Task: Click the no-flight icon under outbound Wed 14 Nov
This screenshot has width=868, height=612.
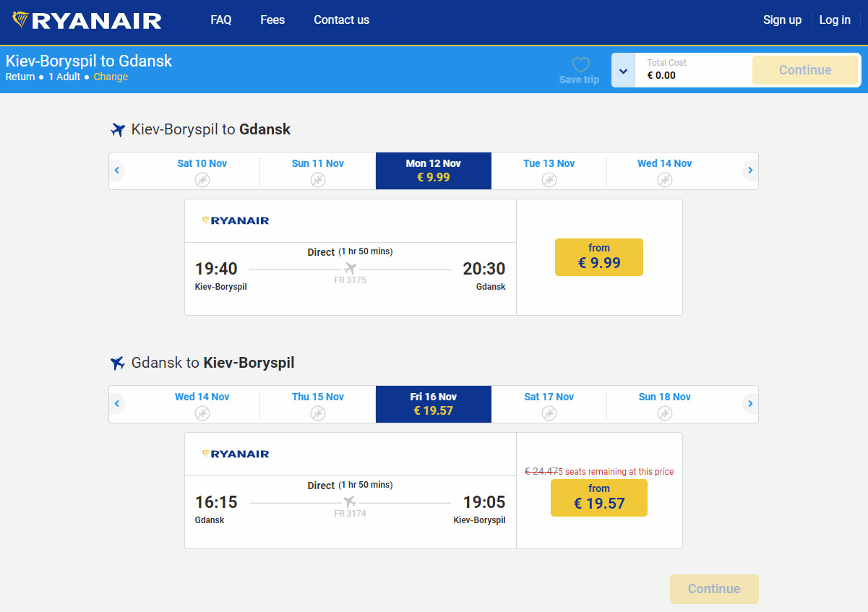Action: pyautogui.click(x=665, y=180)
